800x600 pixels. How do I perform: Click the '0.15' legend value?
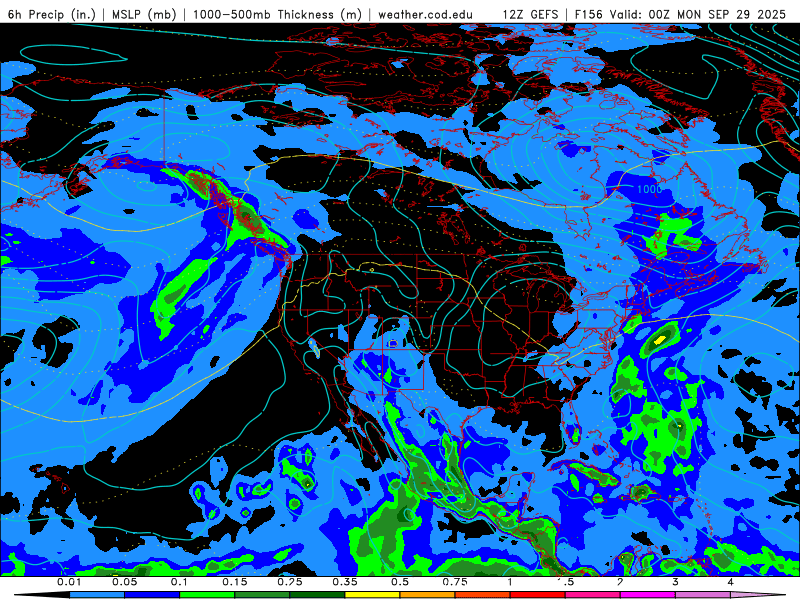tap(235, 582)
